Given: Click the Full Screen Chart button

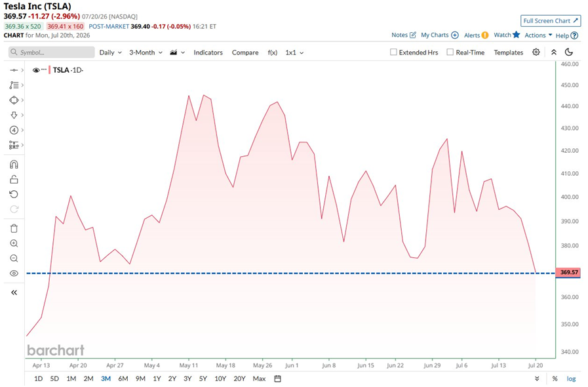Looking at the screenshot, I should tap(551, 21).
